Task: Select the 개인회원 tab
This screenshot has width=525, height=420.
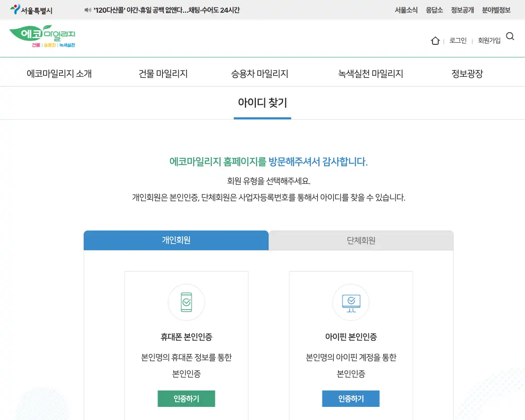Action: [x=176, y=240]
